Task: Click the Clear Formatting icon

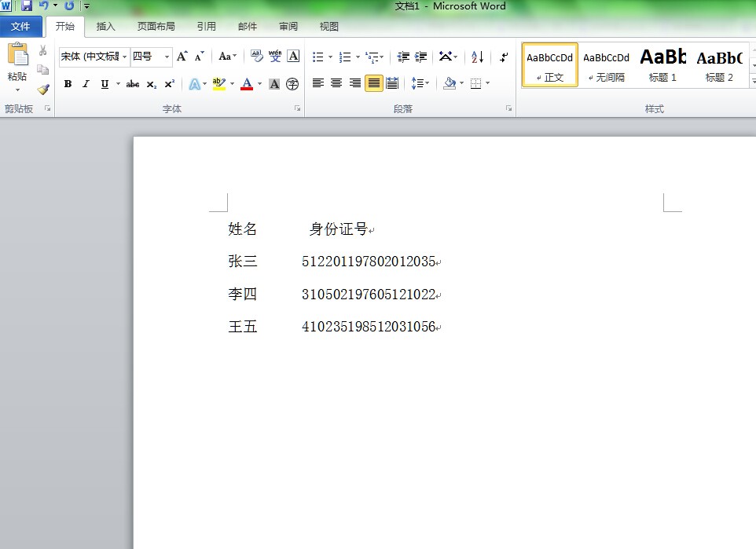Action: [x=256, y=57]
